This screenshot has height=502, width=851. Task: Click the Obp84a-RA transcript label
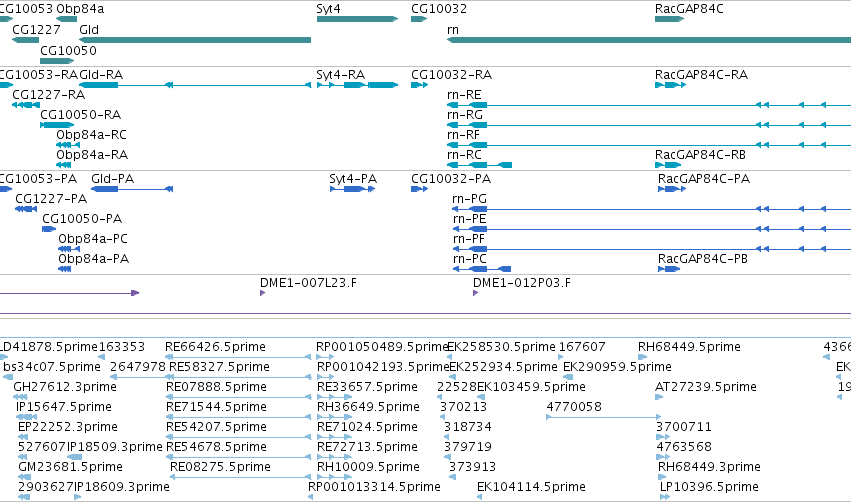[92, 155]
